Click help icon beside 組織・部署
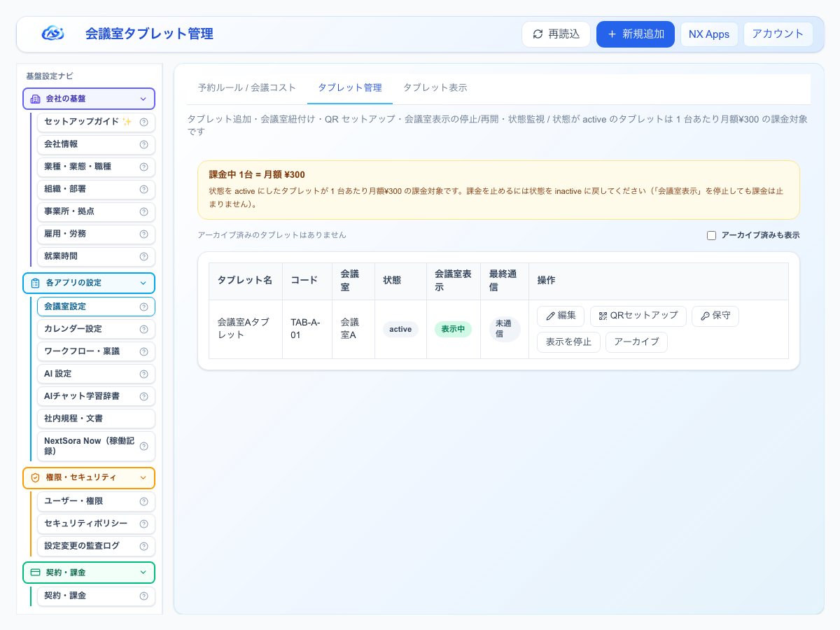 pyautogui.click(x=143, y=189)
